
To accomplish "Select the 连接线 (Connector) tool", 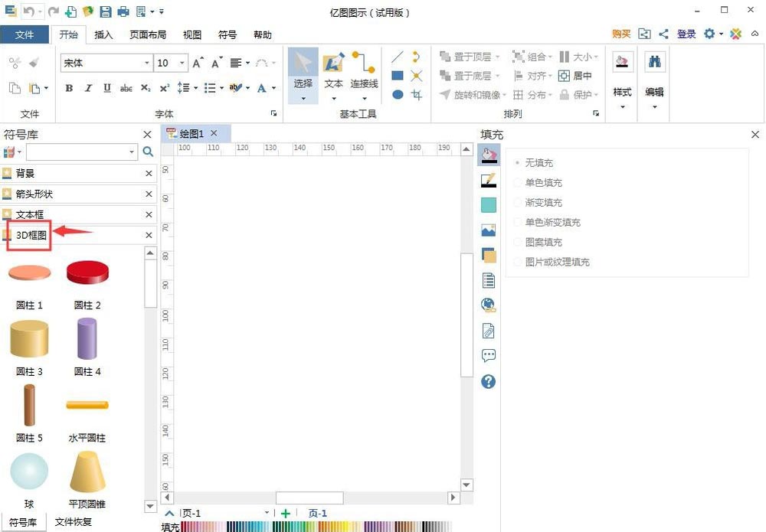I will pyautogui.click(x=363, y=69).
